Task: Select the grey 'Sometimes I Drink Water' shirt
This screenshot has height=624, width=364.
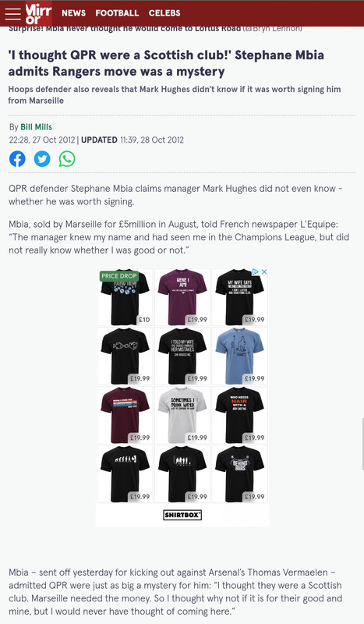Action: pos(182,415)
